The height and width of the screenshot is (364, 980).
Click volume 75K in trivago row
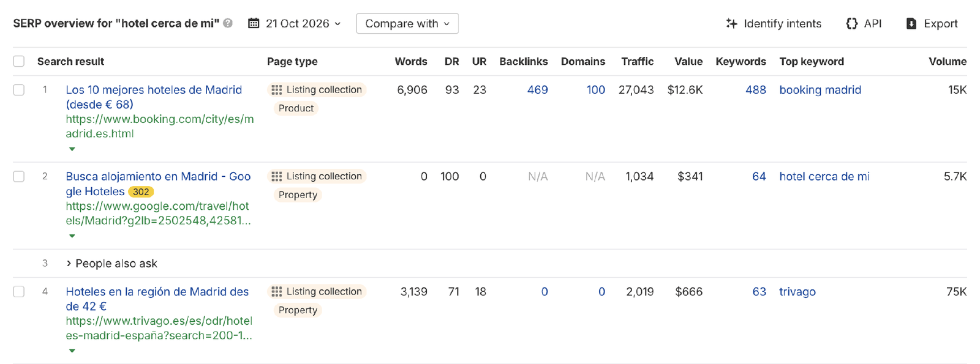pyautogui.click(x=956, y=292)
